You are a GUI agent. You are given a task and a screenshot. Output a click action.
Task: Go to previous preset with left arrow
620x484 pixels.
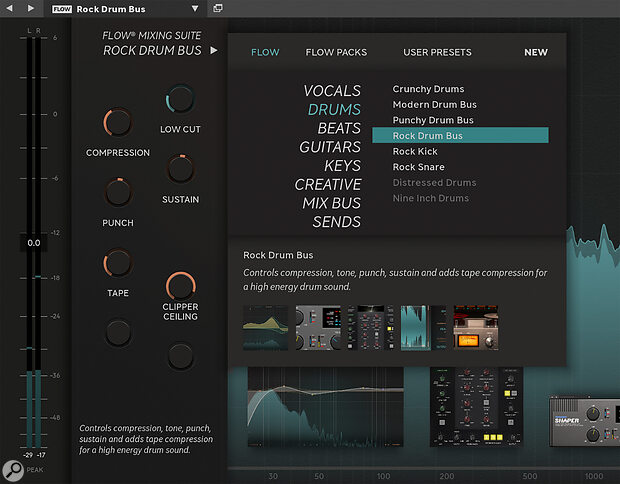pyautogui.click(x=9, y=8)
